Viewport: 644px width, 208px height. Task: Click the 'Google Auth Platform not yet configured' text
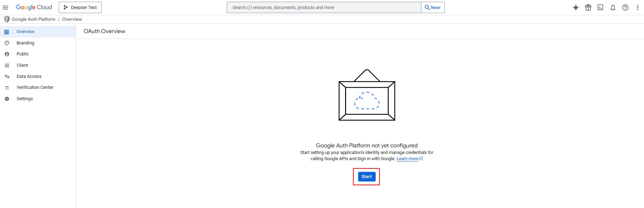click(x=367, y=146)
